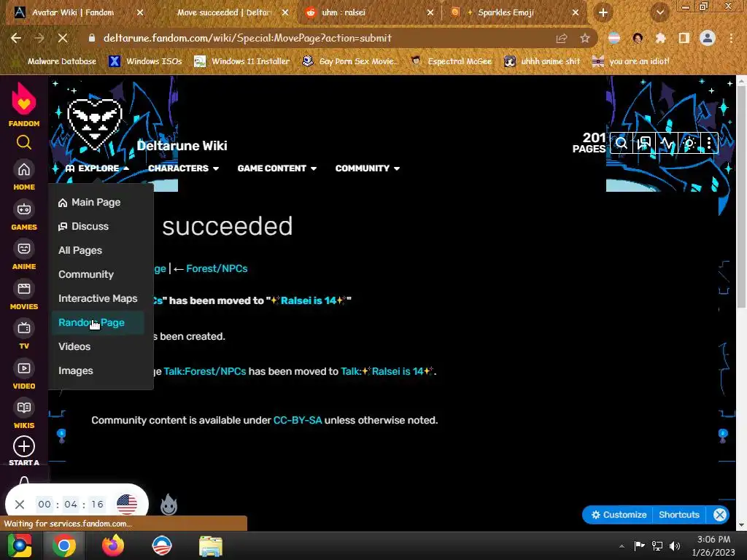Select Community in the Explore menu

[86, 274]
